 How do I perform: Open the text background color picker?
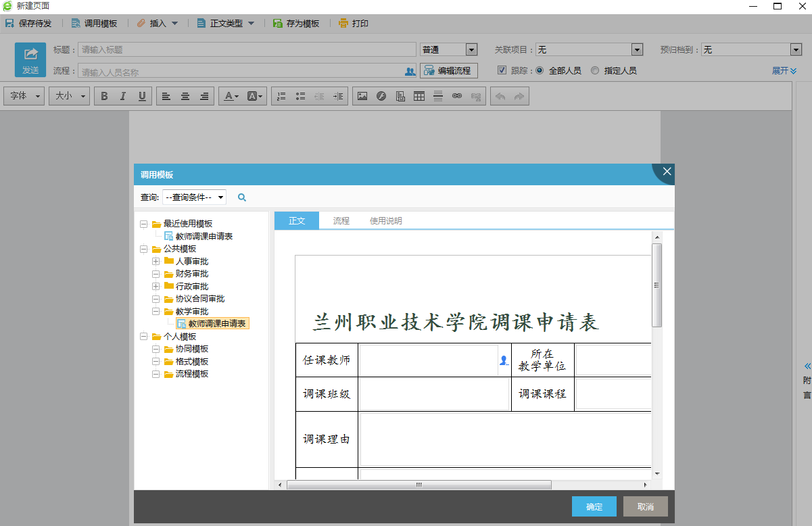click(256, 97)
